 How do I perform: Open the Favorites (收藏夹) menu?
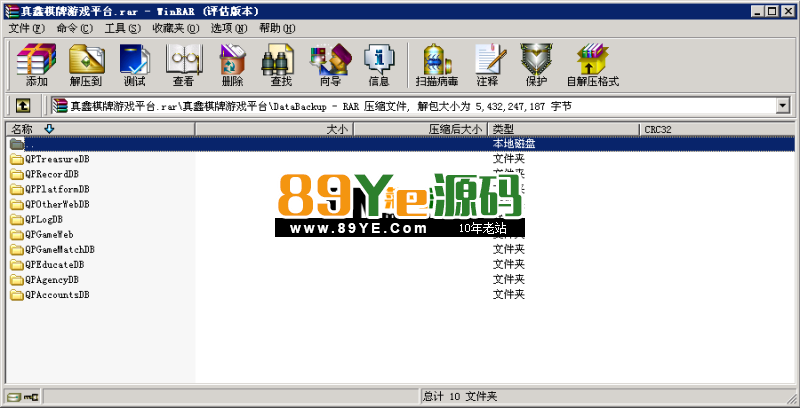pyautogui.click(x=176, y=28)
